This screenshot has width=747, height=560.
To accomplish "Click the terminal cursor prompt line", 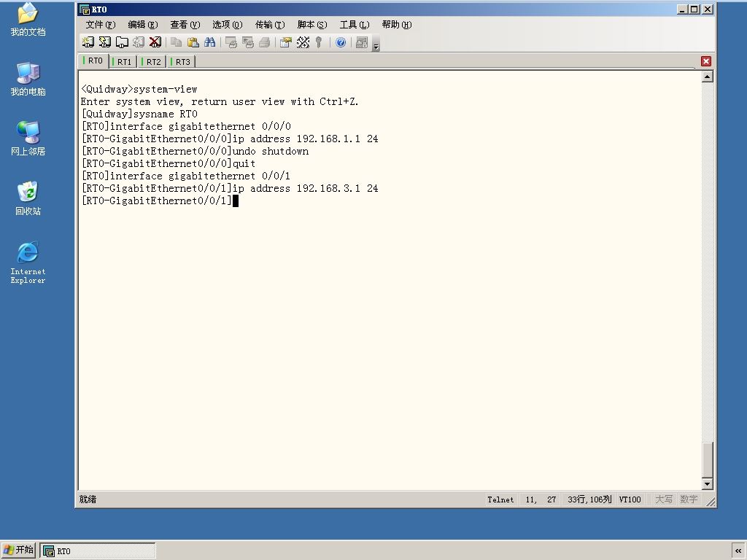I will tap(160, 201).
